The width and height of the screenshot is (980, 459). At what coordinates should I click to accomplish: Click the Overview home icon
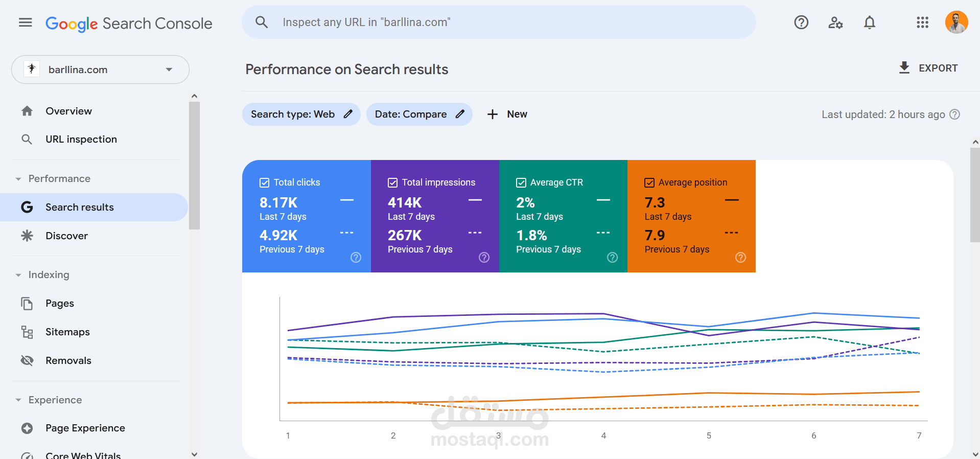pos(27,111)
